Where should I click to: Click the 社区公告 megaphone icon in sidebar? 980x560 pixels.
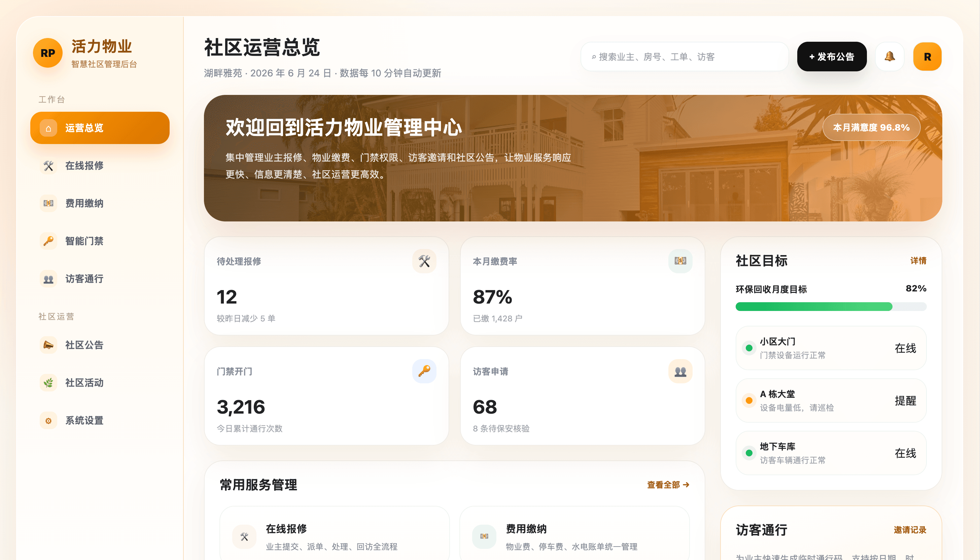pos(48,345)
